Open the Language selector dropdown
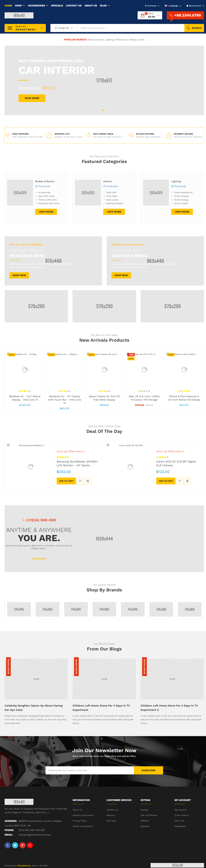This screenshot has width=206, height=868. pyautogui.click(x=173, y=6)
